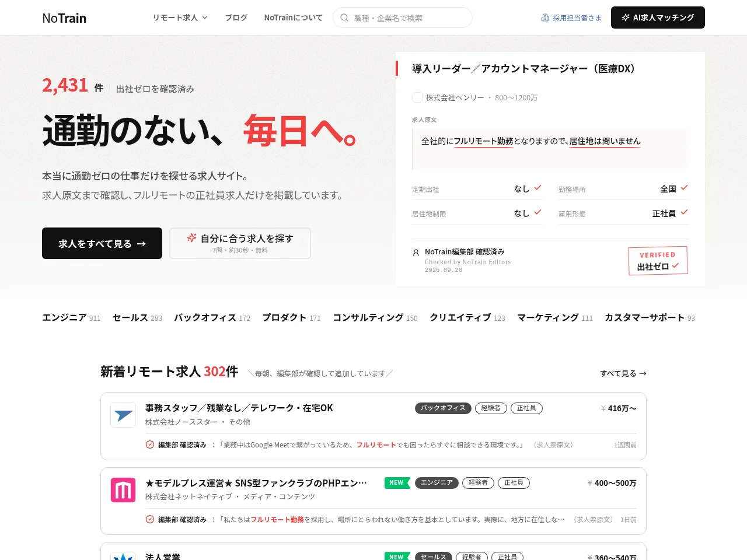Viewport: 747px width, 560px height.
Task: Click the NEW badge on モデルプレス listing
Action: (x=397, y=482)
